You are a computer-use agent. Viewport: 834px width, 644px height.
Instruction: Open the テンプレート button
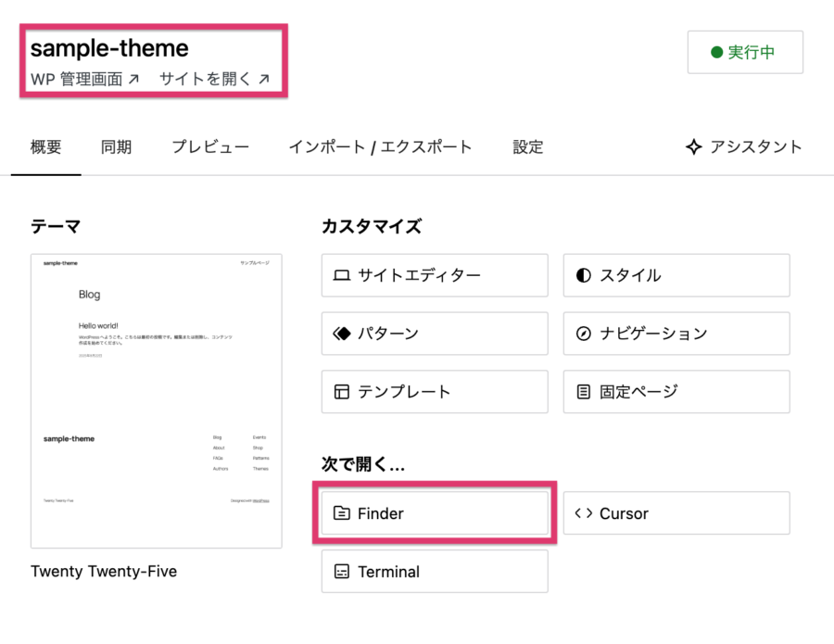435,392
